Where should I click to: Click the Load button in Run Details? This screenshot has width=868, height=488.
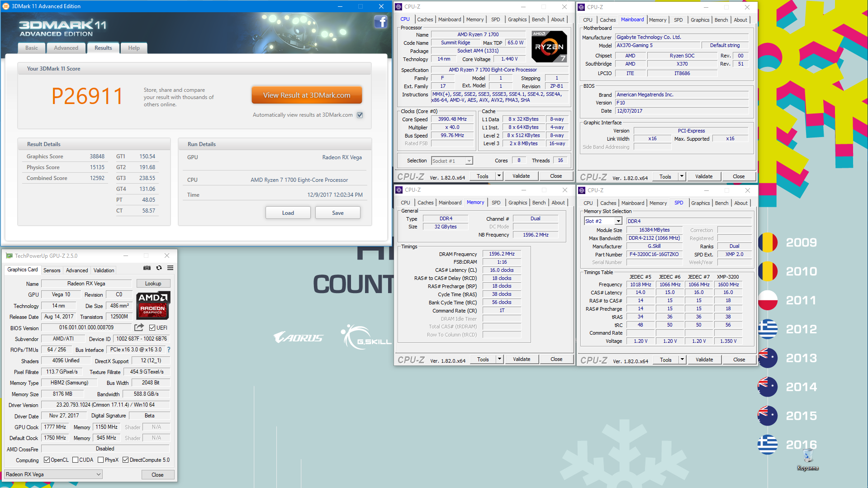click(x=288, y=213)
